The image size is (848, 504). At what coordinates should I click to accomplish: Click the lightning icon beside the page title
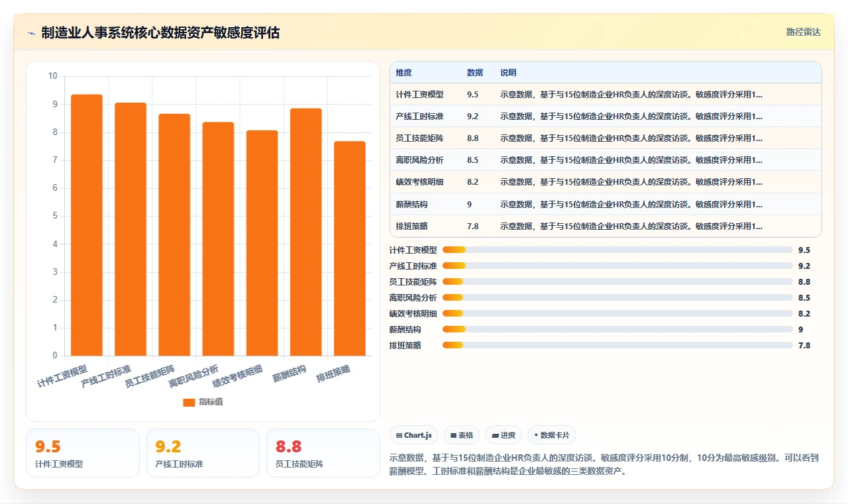click(31, 32)
